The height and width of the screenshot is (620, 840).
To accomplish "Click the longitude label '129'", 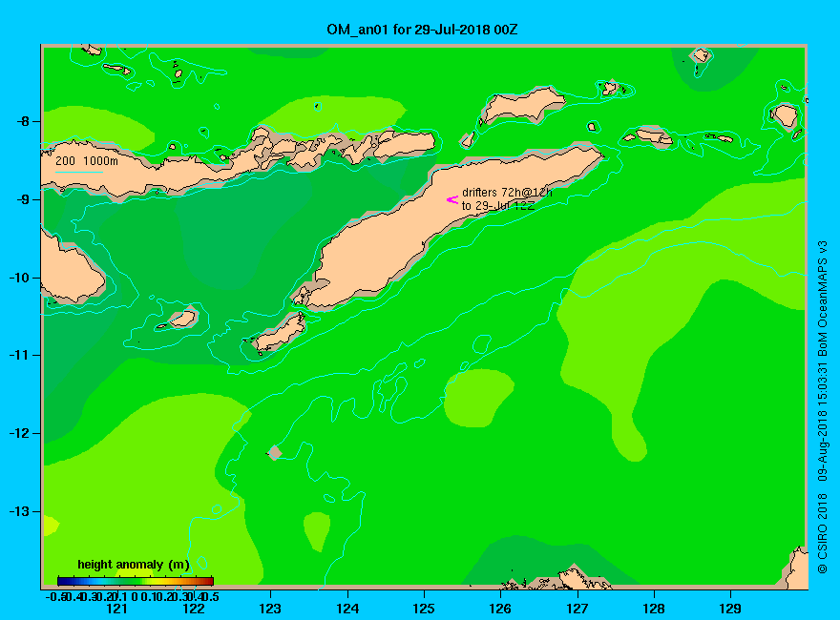I will click(730, 609).
